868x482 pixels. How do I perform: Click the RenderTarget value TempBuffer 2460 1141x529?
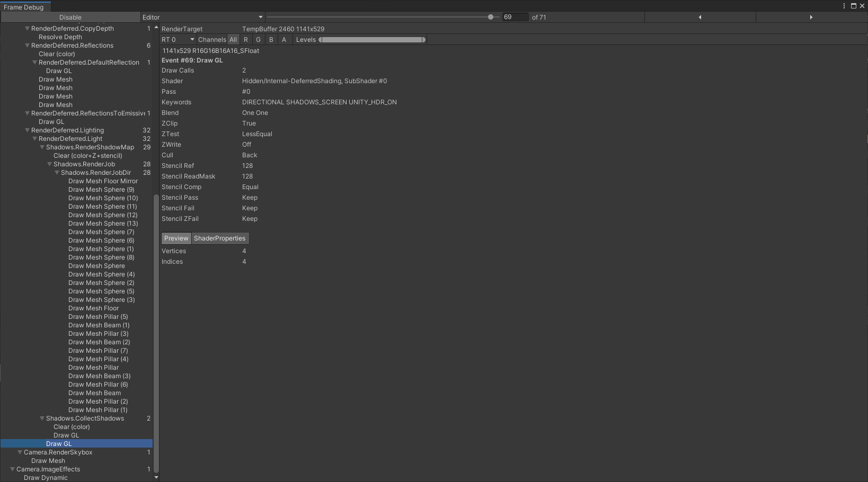284,29
